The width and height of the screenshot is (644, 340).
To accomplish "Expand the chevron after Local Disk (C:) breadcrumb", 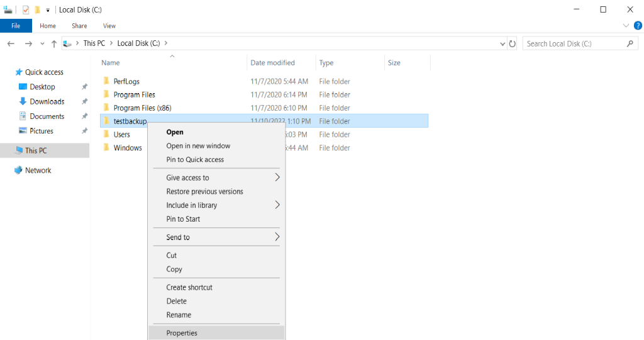I will click(166, 43).
